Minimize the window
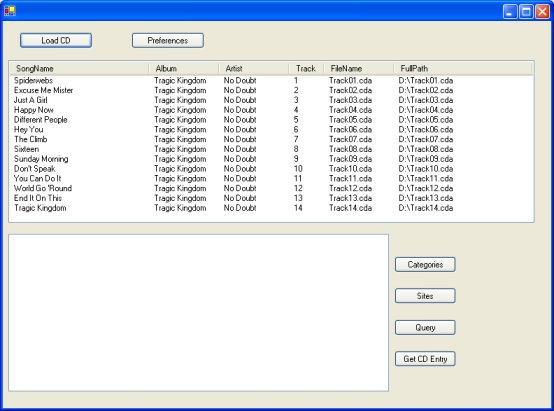Screen dimensions: 554x411 pyautogui.click(x=509, y=12)
